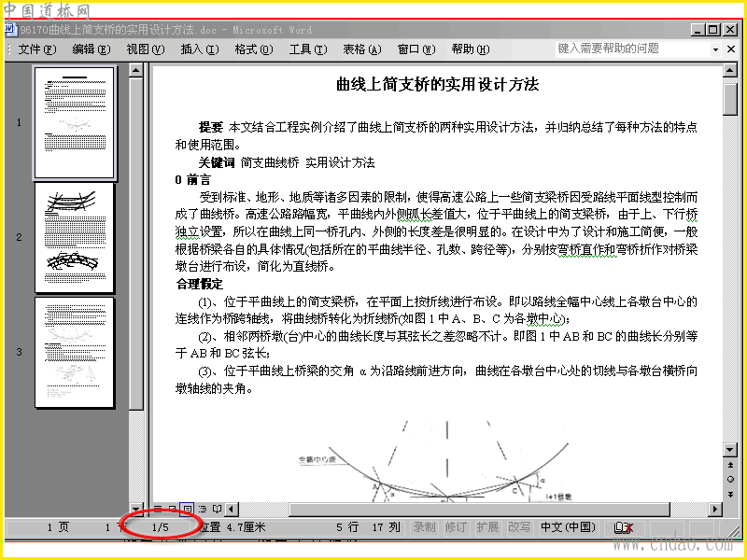This screenshot has height=560, width=747.
Task: Click the Next Page double-arrow button
Action: pos(730,495)
